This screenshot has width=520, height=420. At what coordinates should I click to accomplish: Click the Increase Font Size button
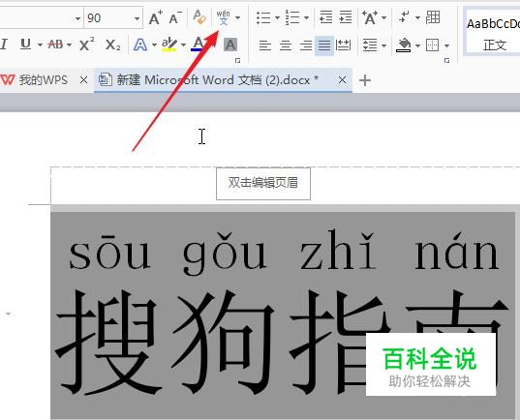pyautogui.click(x=155, y=17)
